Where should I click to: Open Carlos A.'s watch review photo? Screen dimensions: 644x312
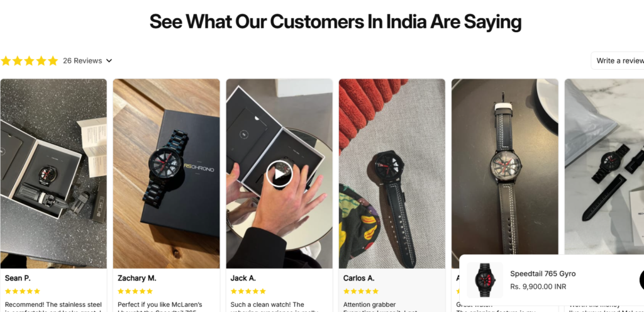click(392, 174)
